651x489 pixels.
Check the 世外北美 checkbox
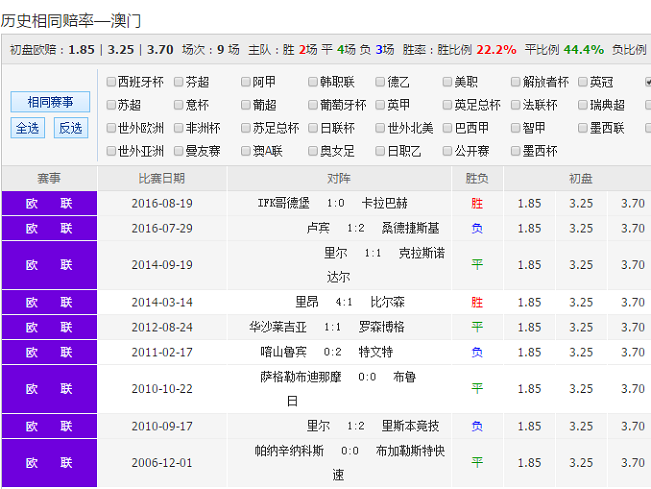point(380,128)
